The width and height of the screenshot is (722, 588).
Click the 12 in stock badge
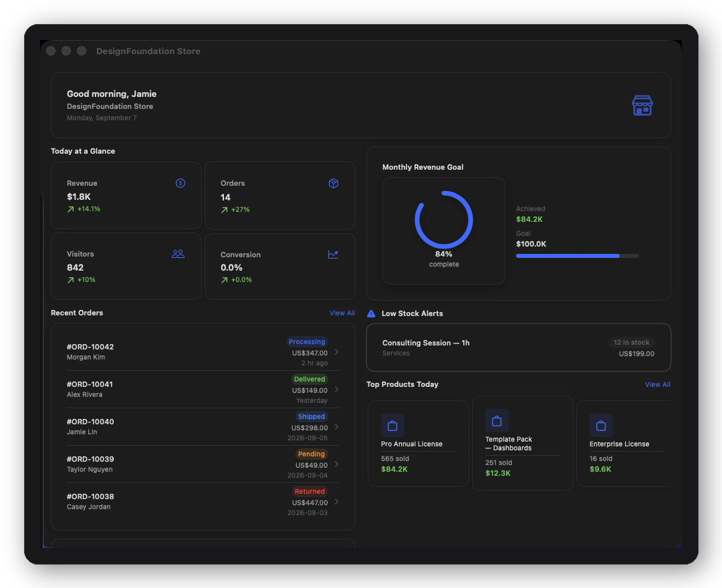click(x=631, y=342)
